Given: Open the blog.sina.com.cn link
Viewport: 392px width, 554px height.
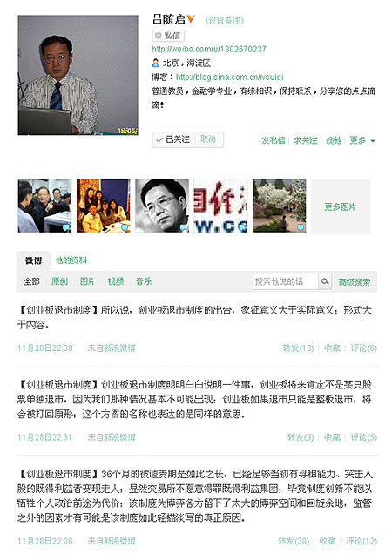Looking at the screenshot, I should click(229, 78).
